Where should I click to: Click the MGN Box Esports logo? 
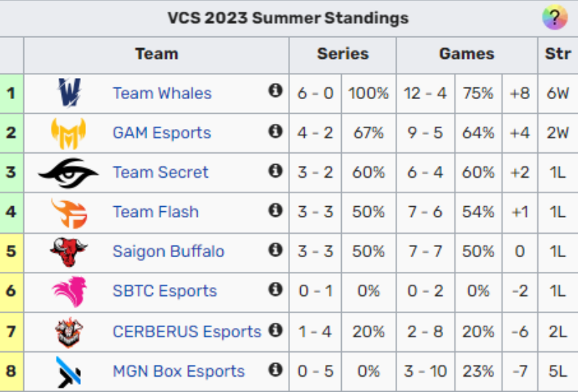(69, 371)
